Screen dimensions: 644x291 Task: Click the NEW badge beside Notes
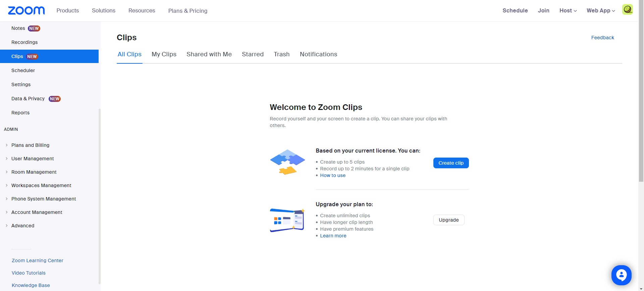point(34,28)
